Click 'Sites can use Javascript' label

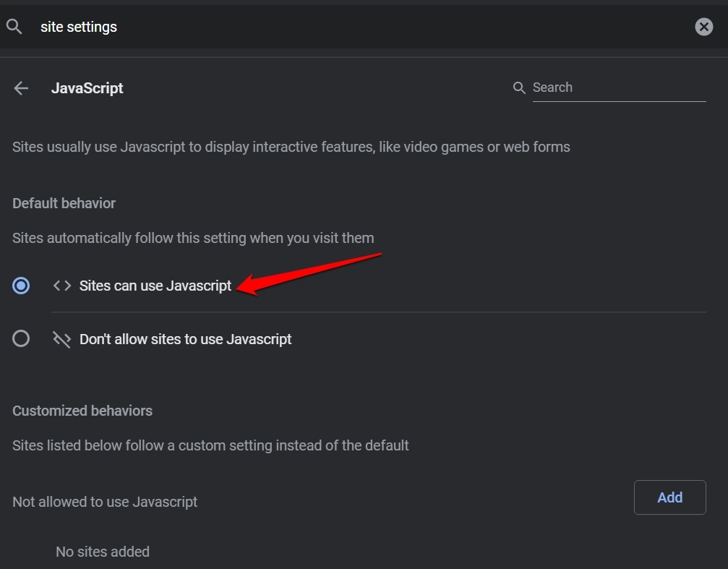point(155,286)
